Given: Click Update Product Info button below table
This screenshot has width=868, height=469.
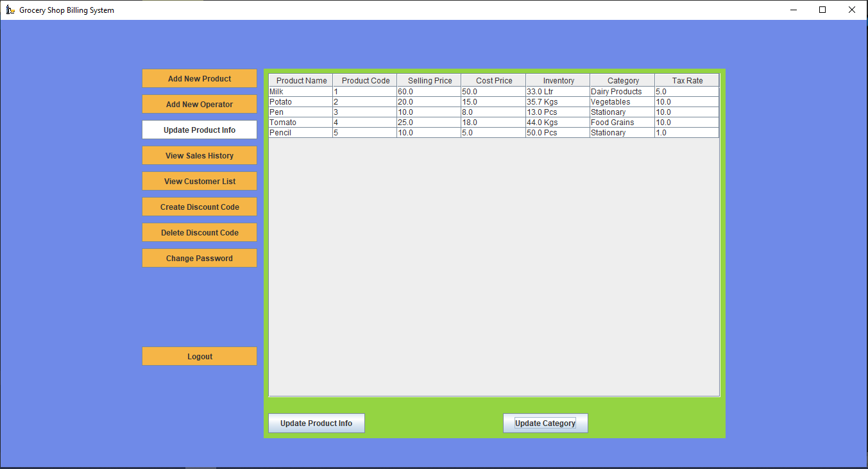Looking at the screenshot, I should pyautogui.click(x=316, y=423).
